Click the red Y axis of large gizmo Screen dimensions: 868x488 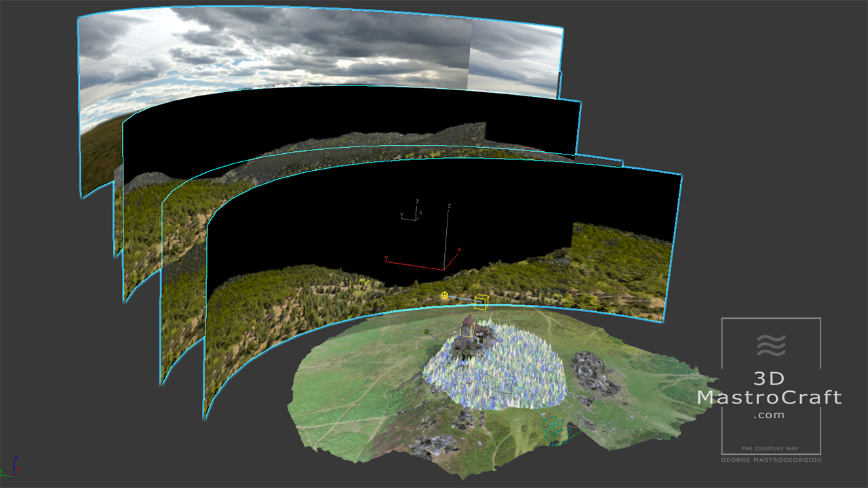(x=414, y=264)
